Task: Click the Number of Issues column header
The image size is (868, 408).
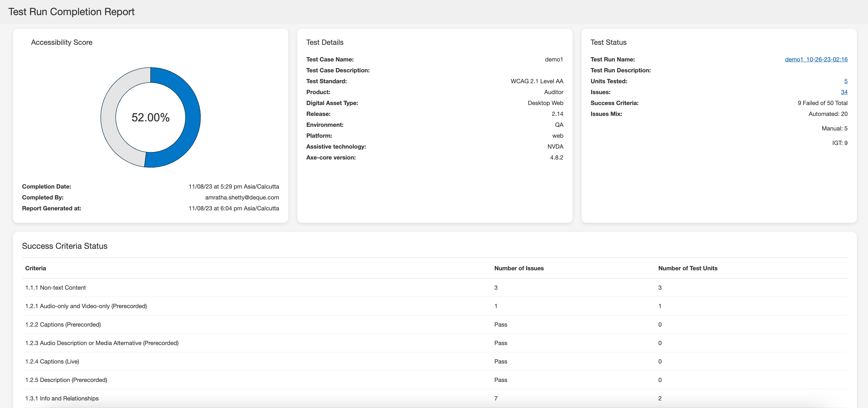Action: click(519, 268)
